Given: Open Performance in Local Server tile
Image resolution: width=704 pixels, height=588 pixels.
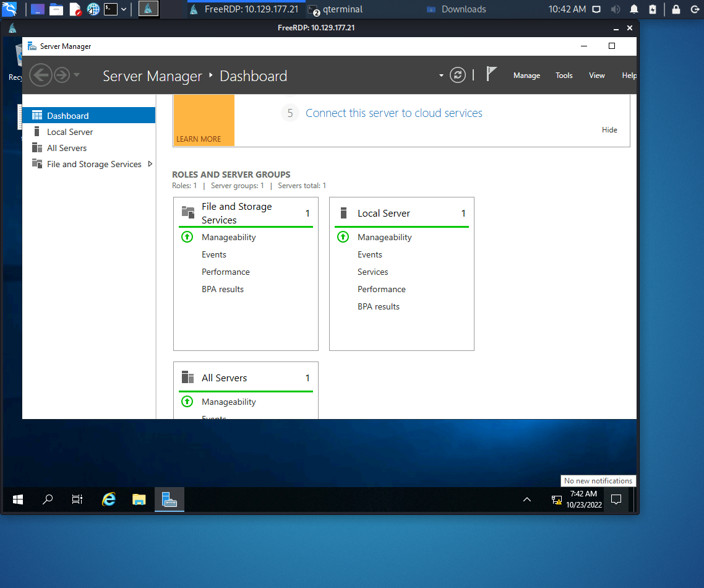Looking at the screenshot, I should coord(381,289).
